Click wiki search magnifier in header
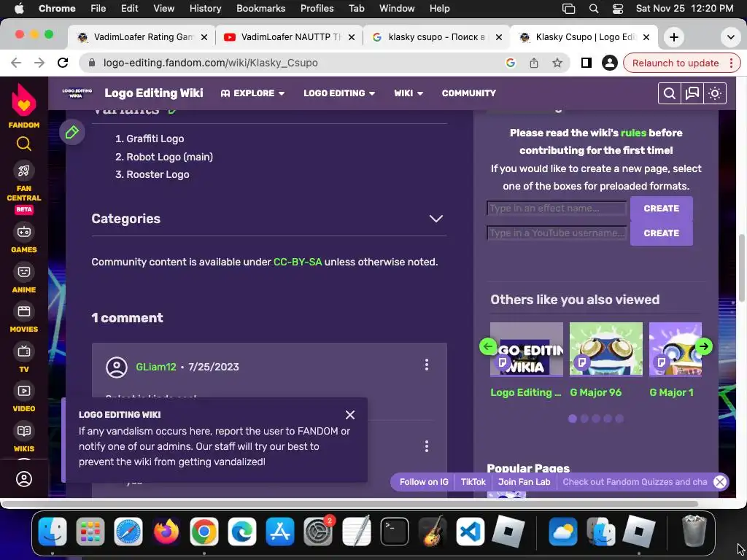Viewport: 747px width, 560px height. coord(669,93)
